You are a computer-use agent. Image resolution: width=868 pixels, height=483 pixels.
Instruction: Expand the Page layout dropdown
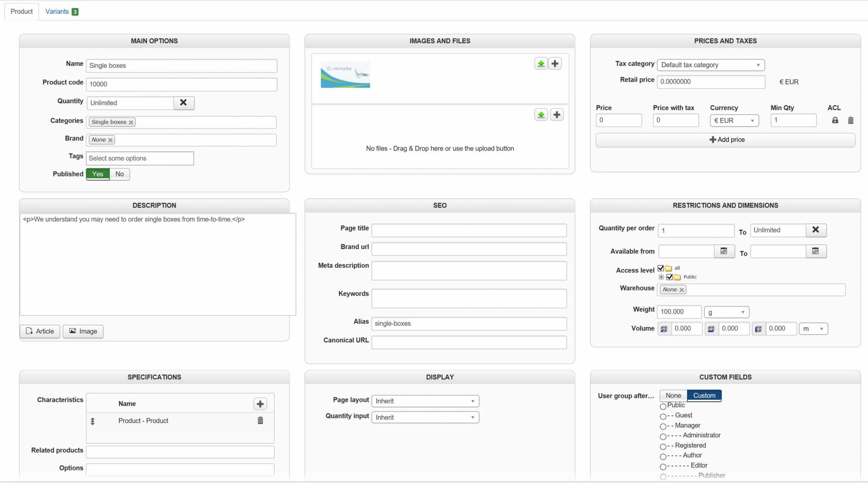coord(425,401)
